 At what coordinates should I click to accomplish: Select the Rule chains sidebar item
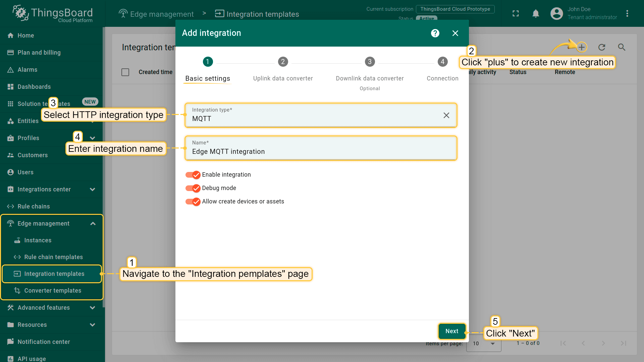34,206
